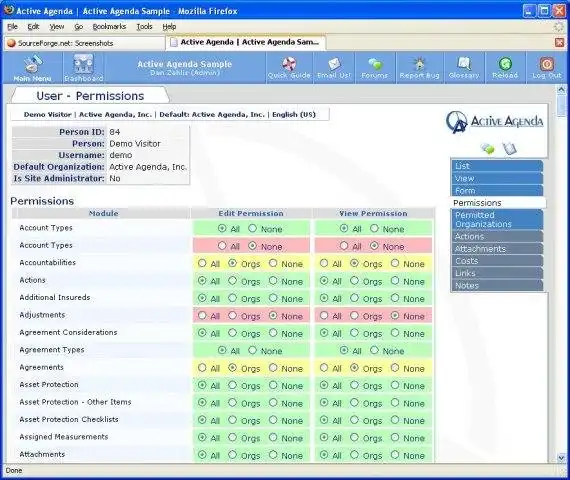The width and height of the screenshot is (570, 480).
Task: Open the Links sidebar tab
Action: click(x=497, y=273)
